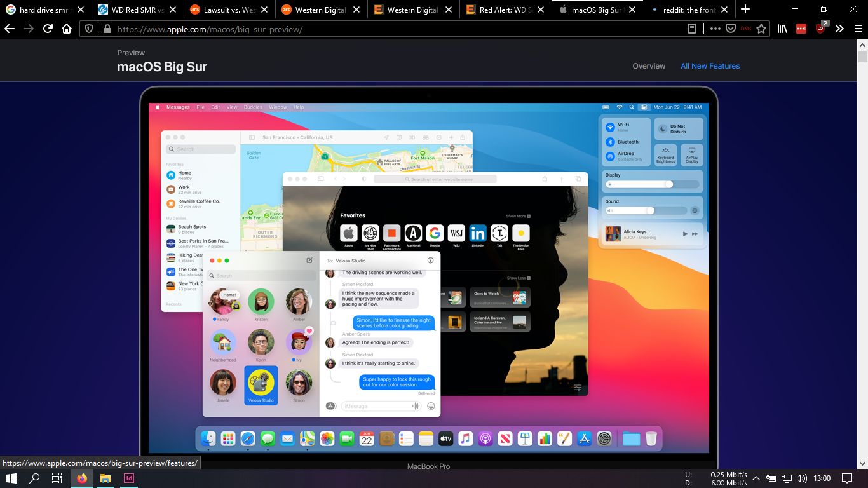
Task: Click the Firefox home button
Action: pyautogui.click(x=66, y=29)
